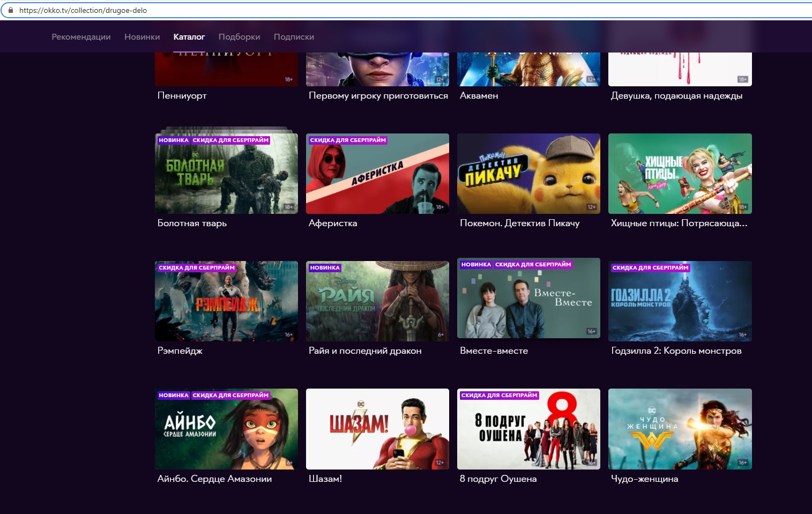Click the 12+ age rating on Аквамен
Screen dimensions: 812x514
(591, 79)
